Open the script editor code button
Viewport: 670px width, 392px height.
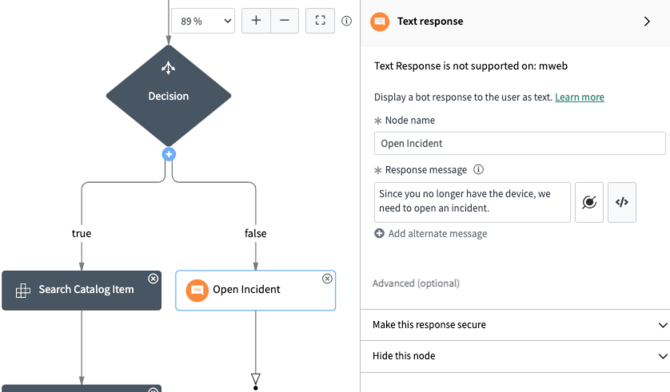(x=622, y=202)
